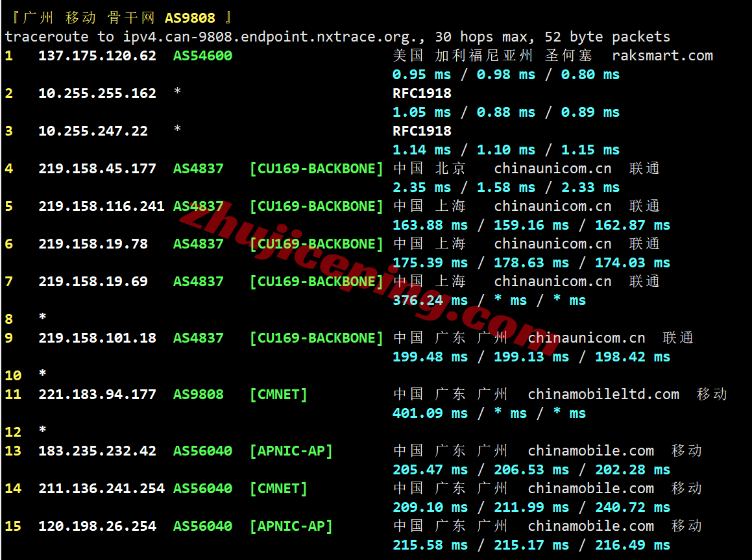Click the AS9808 text in the header
The height and width of the screenshot is (560, 752).
click(189, 18)
